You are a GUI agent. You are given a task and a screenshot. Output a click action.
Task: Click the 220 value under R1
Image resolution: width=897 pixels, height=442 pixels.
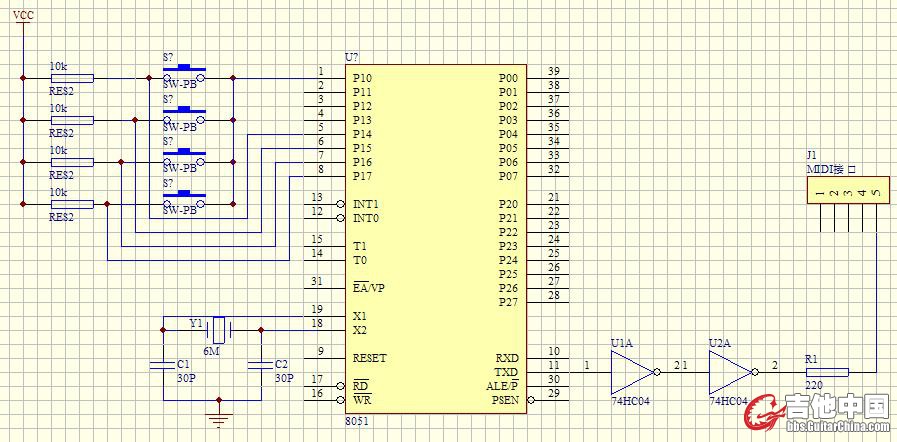(813, 385)
